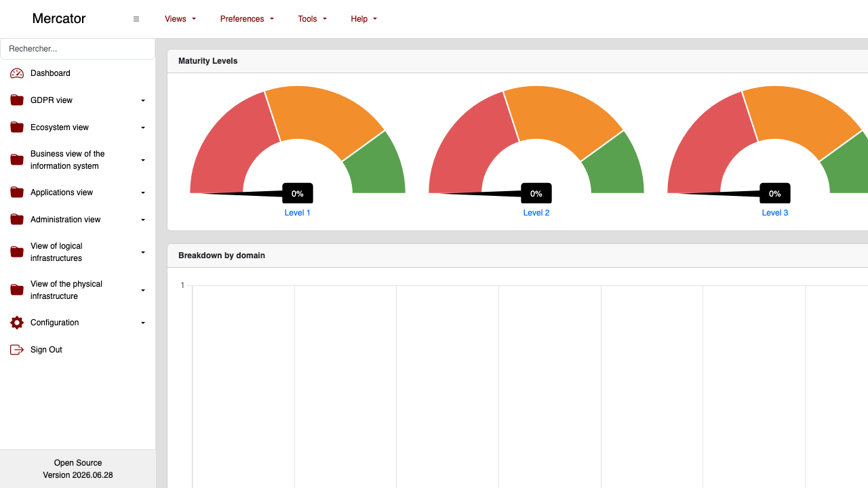Open the Tools menu
Viewport: 868px width, 488px height.
[313, 19]
